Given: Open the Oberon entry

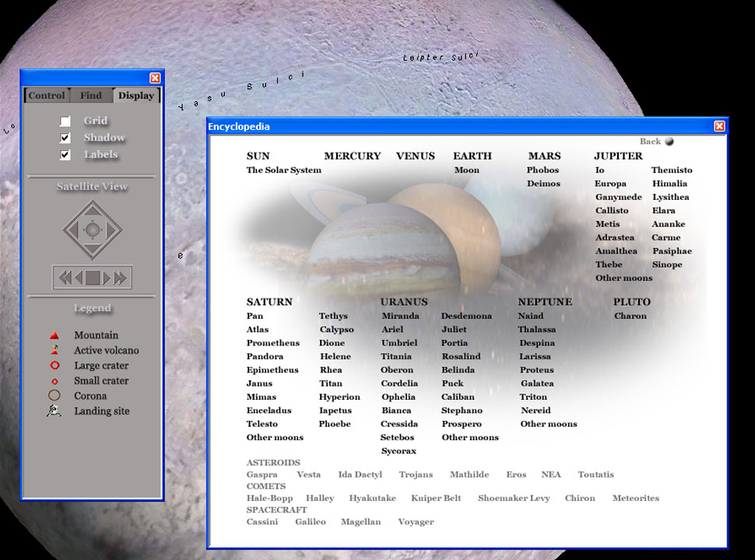Looking at the screenshot, I should point(397,370).
